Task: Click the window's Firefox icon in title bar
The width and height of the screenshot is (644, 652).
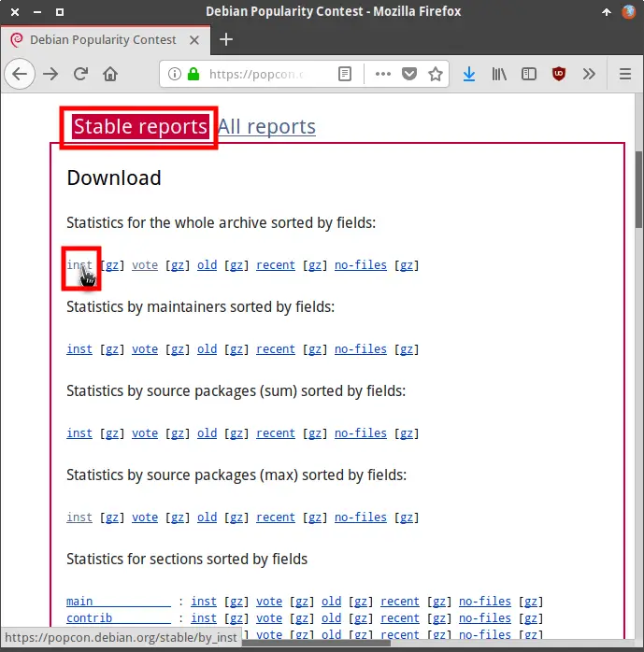Action: point(629,11)
